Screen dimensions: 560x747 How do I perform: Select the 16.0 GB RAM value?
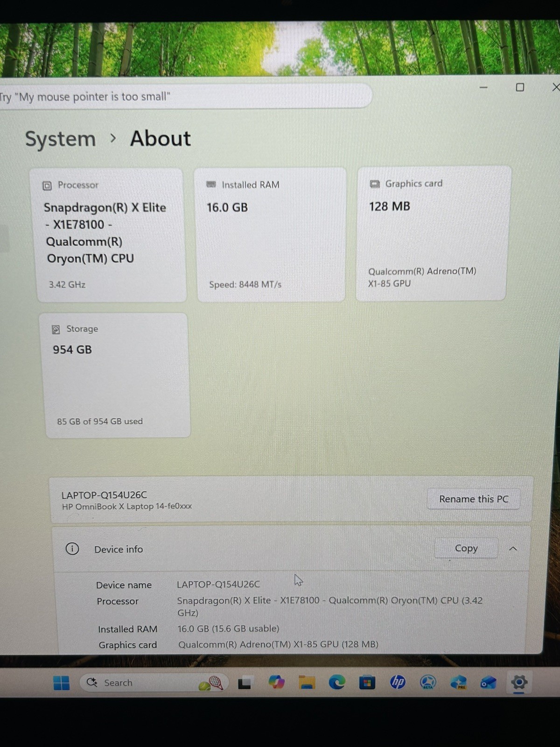coord(227,207)
